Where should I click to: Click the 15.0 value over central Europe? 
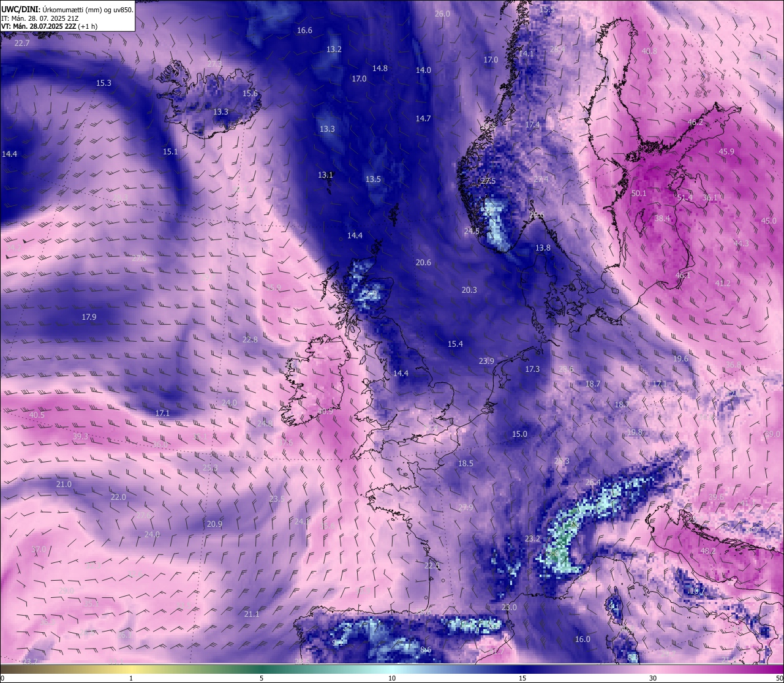pos(519,434)
